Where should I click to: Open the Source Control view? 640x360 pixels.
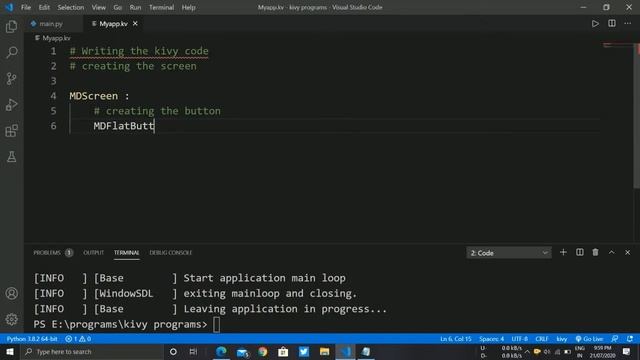click(x=11, y=78)
